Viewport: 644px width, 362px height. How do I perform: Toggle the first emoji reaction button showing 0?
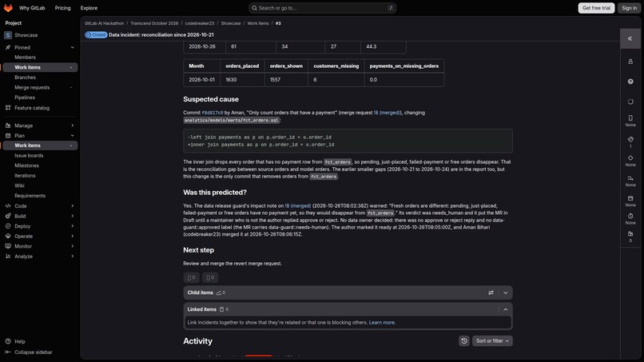[x=192, y=277]
